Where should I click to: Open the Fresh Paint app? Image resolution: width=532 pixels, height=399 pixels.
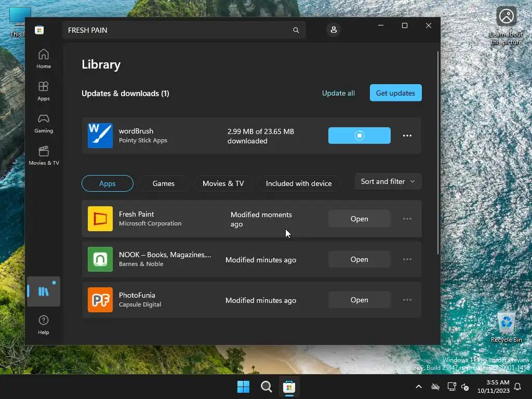point(360,219)
